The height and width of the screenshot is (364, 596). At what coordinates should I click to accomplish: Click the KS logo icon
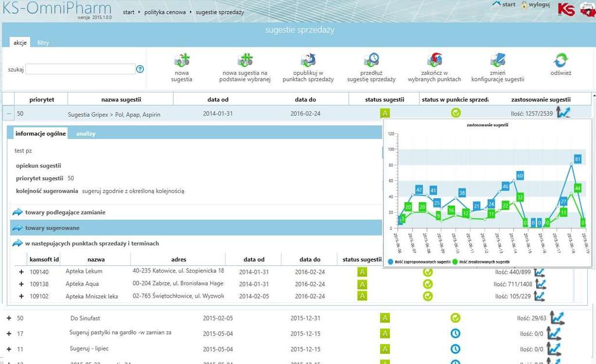pyautogui.click(x=566, y=9)
